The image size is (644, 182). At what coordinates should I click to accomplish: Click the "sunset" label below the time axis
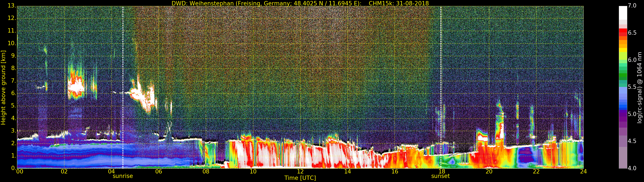coord(440,176)
